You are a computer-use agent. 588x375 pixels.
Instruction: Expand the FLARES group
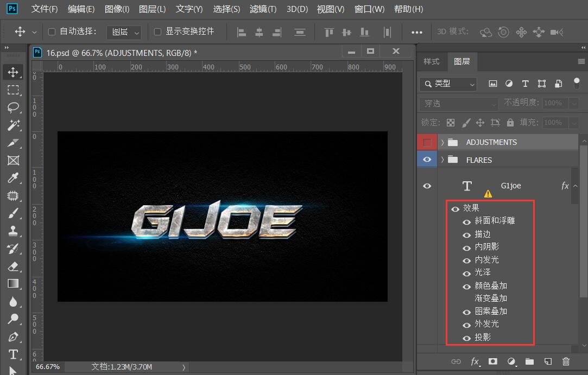[x=442, y=160]
